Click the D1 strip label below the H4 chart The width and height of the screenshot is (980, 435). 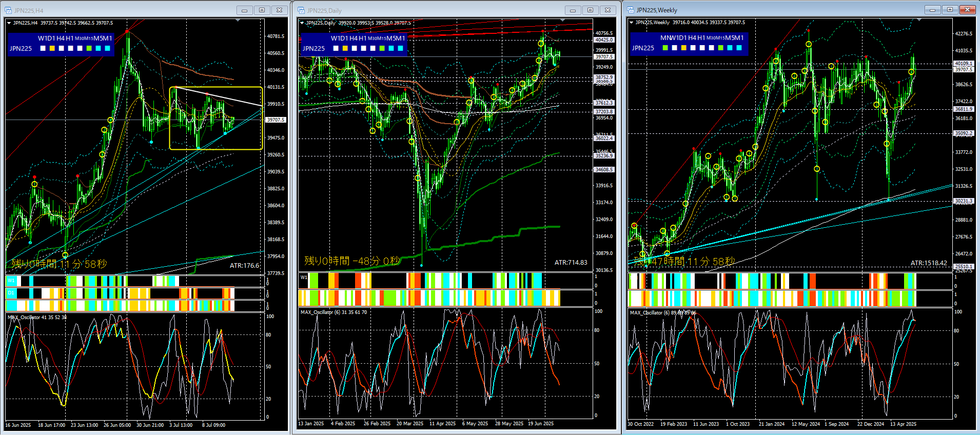click(x=11, y=293)
